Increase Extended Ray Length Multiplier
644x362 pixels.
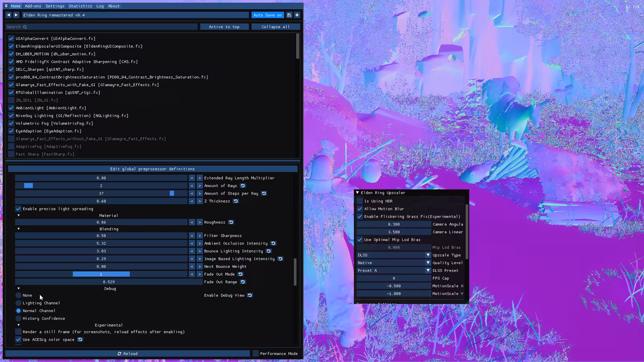[x=200, y=178]
